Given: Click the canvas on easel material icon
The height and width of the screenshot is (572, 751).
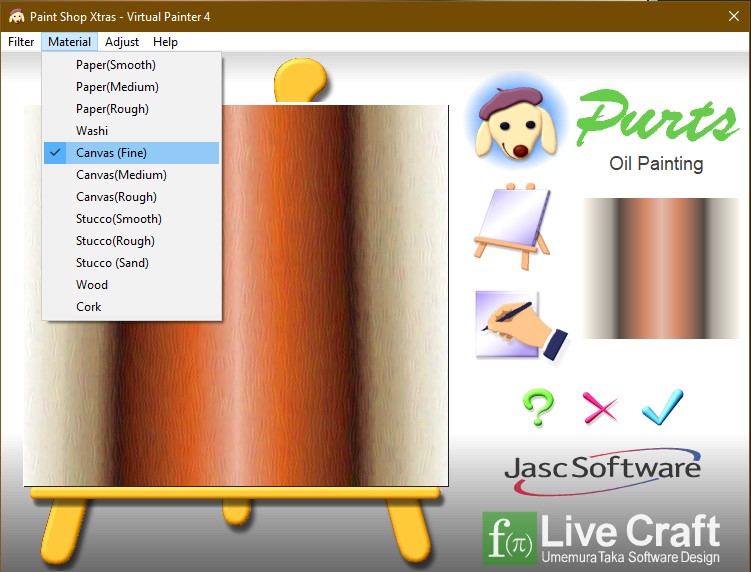Looking at the screenshot, I should pyautogui.click(x=512, y=226).
